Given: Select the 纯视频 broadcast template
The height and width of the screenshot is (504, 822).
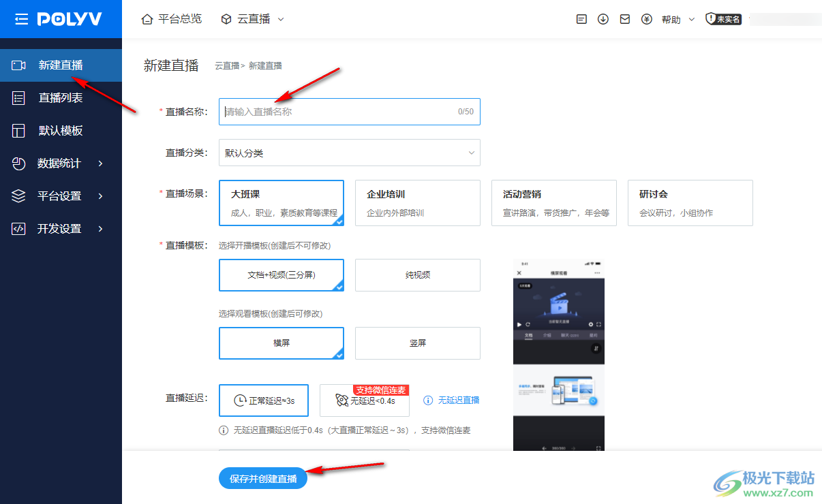Looking at the screenshot, I should [417, 275].
